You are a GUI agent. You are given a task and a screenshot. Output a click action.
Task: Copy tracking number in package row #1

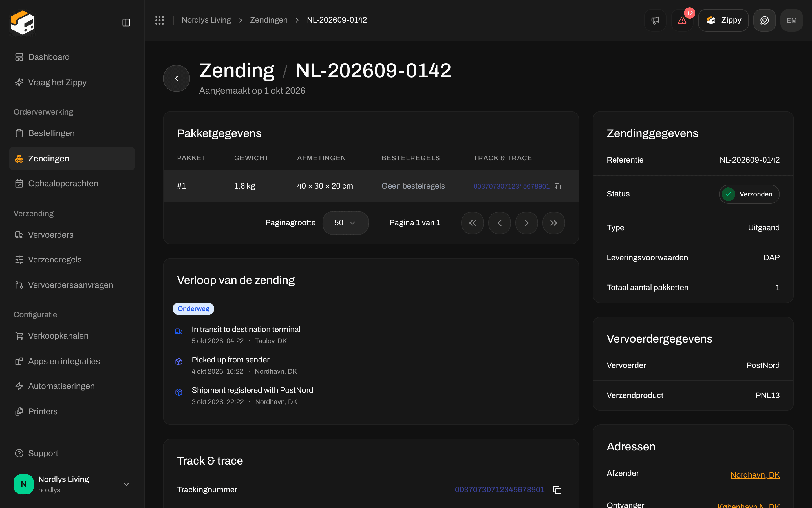tap(558, 186)
